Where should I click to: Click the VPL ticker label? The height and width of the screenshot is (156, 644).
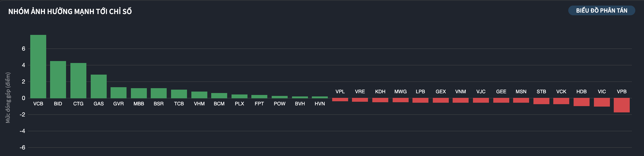pyautogui.click(x=340, y=92)
